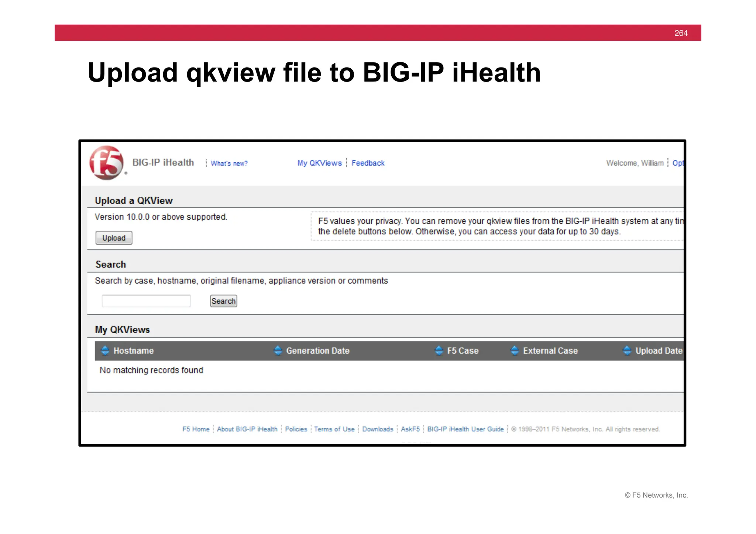
Task: Sort by External Case arrow icon
Action: click(515, 350)
